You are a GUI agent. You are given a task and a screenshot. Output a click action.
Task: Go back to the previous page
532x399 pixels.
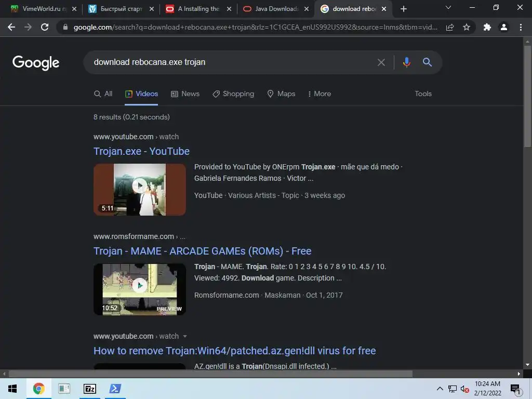click(11, 27)
